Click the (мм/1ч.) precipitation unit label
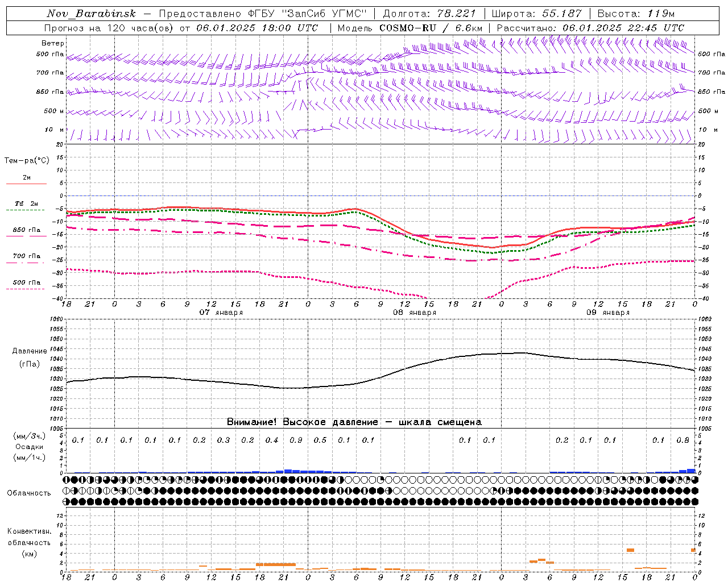Image resolution: width=728 pixels, height=582 pixels. tap(29, 458)
